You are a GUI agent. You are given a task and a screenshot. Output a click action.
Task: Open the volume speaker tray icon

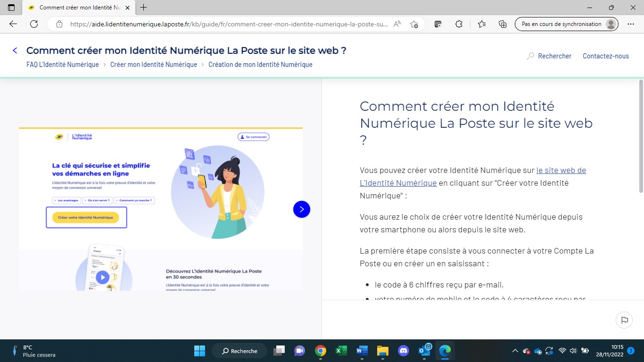(x=573, y=351)
